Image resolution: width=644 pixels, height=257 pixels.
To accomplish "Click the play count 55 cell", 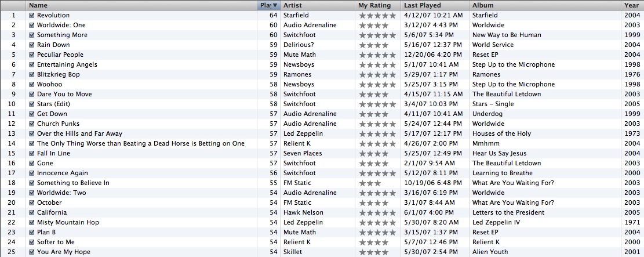I will tap(274, 183).
